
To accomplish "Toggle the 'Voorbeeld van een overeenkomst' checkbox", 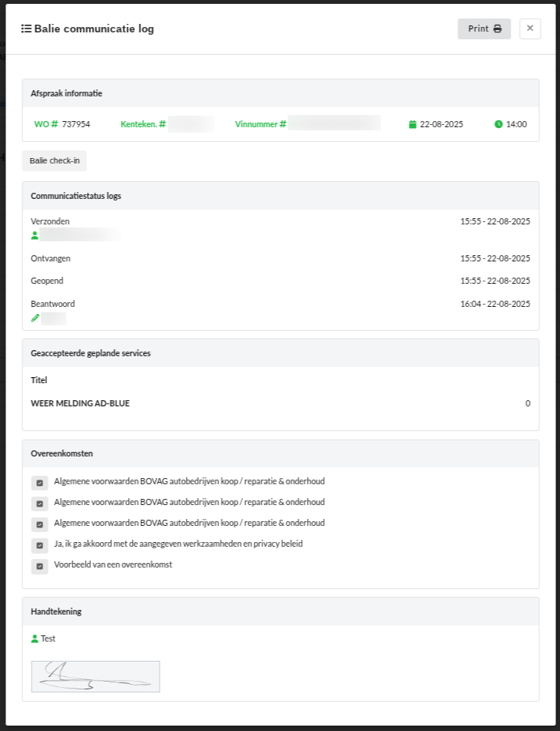I will (x=39, y=566).
